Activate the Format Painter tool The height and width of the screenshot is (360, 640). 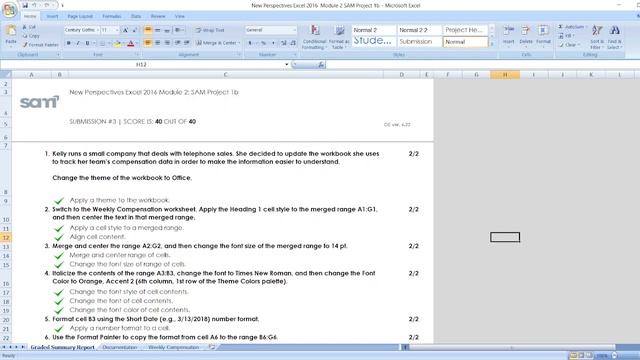(x=40, y=44)
